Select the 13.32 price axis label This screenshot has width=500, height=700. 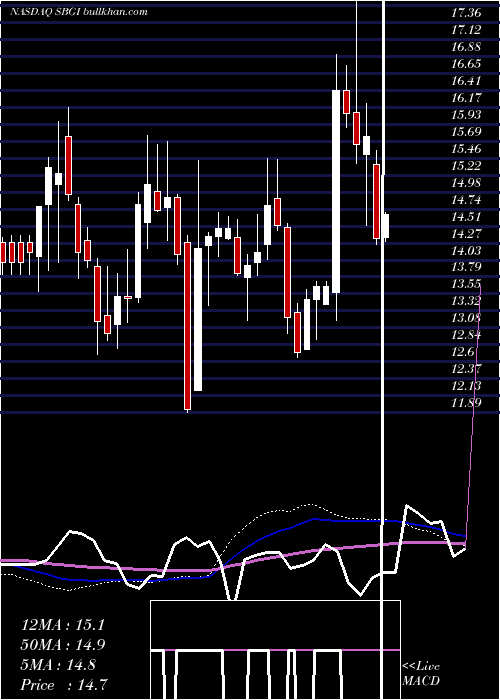(x=466, y=302)
